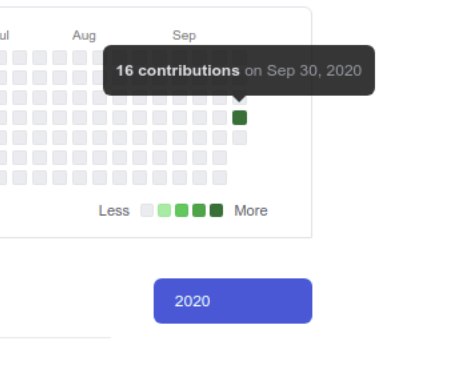Image resolution: width=456 pixels, height=380 pixels.
Task: Click the Less legend label
Action: pos(114,211)
